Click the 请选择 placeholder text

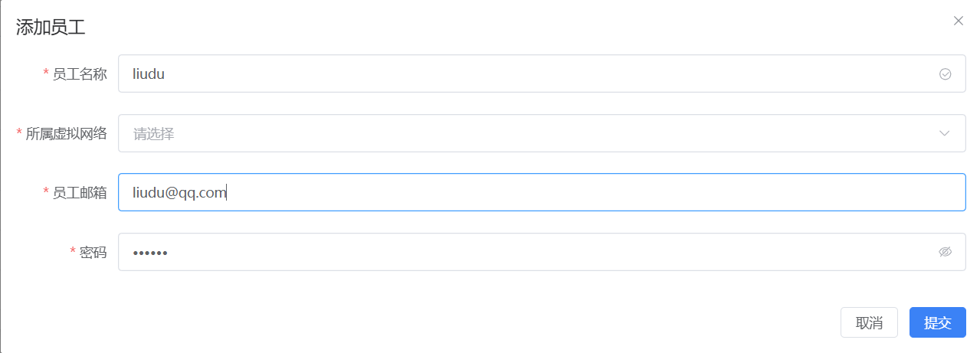(x=154, y=134)
